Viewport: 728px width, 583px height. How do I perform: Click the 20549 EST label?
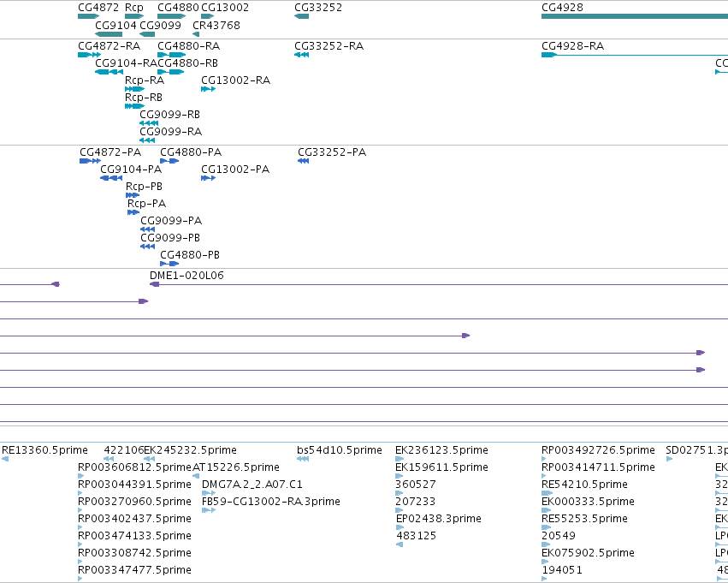coord(559,537)
